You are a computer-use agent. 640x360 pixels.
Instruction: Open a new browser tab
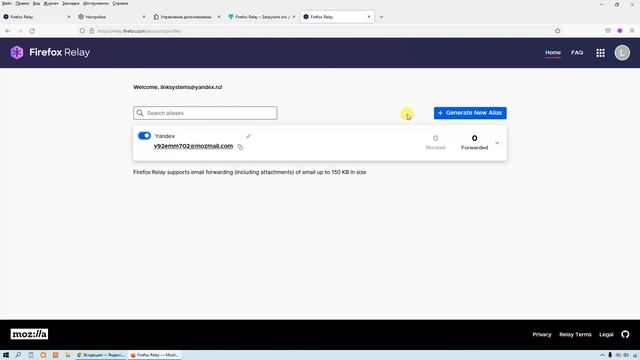pyautogui.click(x=381, y=17)
